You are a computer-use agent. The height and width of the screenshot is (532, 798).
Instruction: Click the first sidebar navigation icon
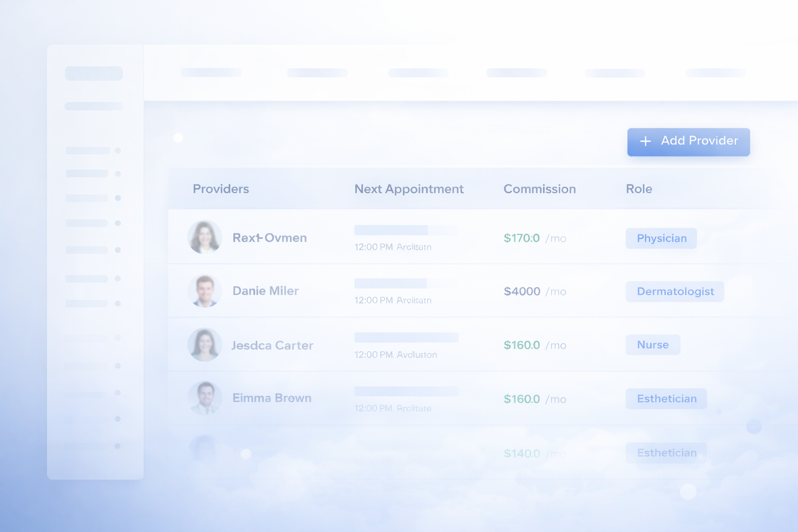[x=87, y=151]
